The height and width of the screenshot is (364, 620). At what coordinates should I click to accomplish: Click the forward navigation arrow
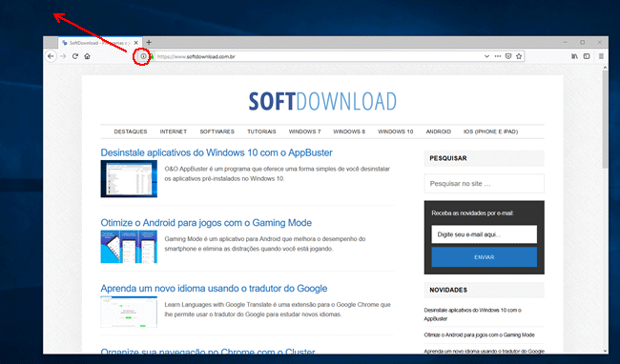[63, 56]
